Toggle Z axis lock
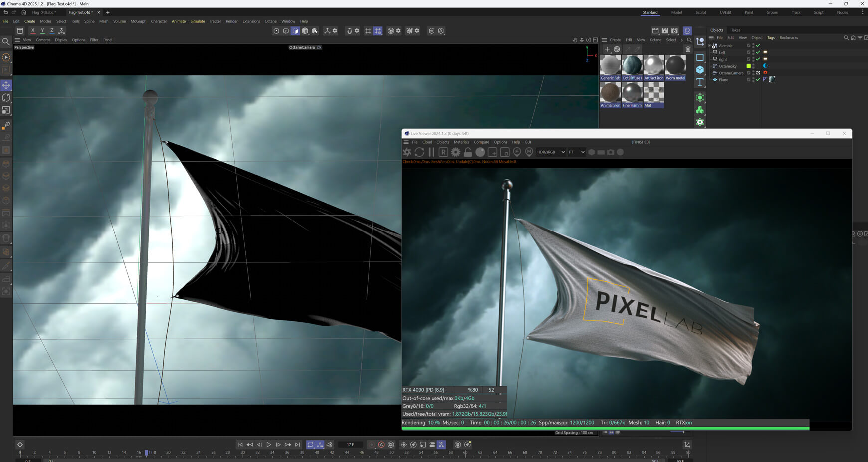Image resolution: width=868 pixels, height=462 pixels. (52, 31)
